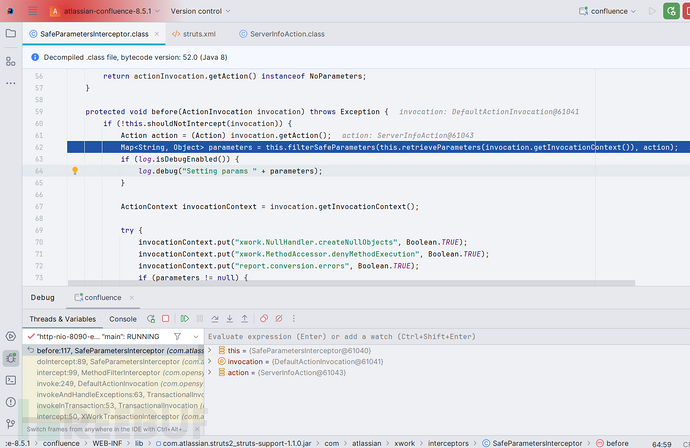The image size is (690, 448).
Task: Expand the 'action' variable node
Action: (210, 372)
